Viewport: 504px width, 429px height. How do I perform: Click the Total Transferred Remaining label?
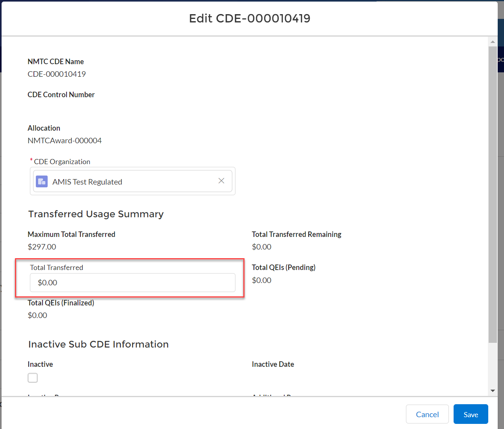(x=296, y=234)
